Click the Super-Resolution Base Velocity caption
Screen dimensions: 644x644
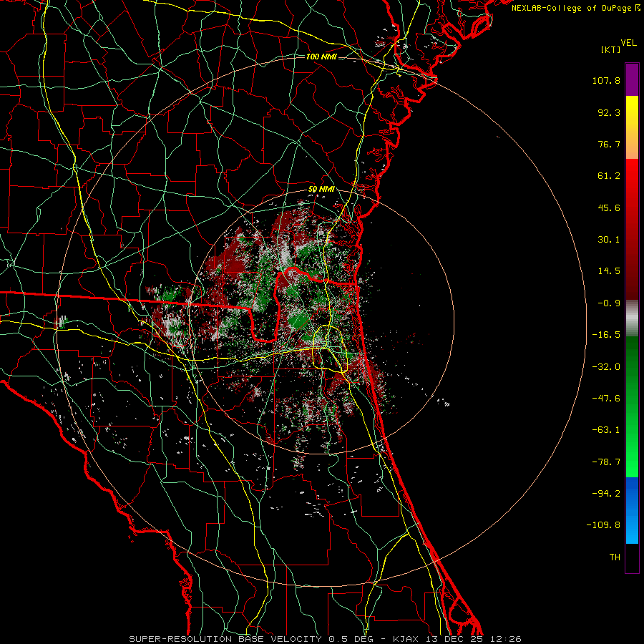click(325, 639)
